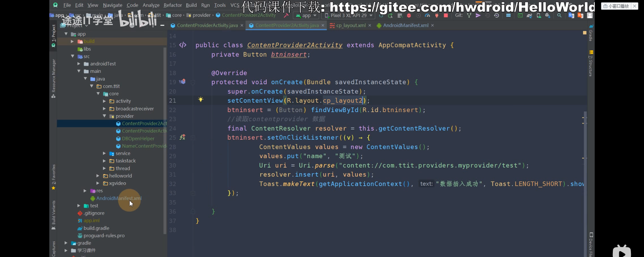The image size is (644, 257).
Task: Click the </> related XML gutter icon
Action: coord(183,45)
